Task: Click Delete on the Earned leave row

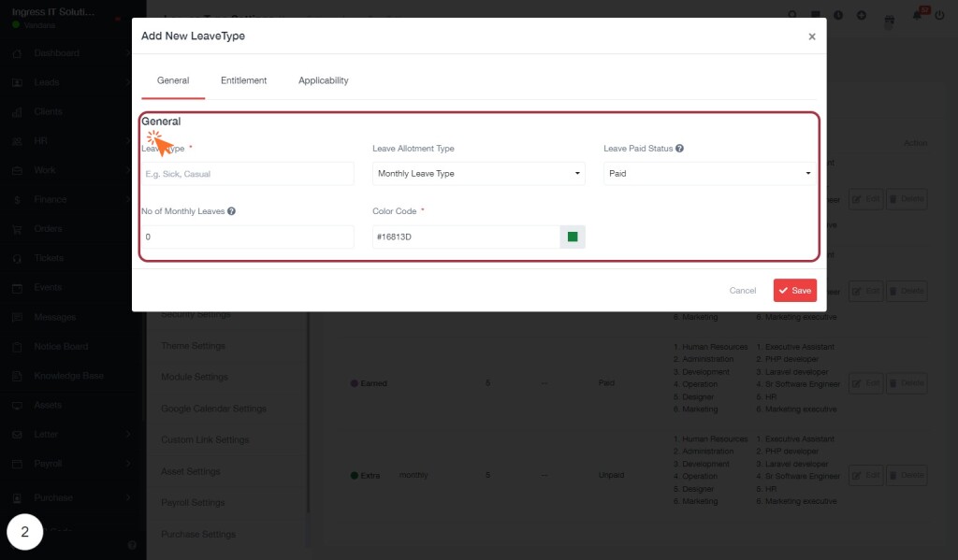Action: (x=907, y=383)
